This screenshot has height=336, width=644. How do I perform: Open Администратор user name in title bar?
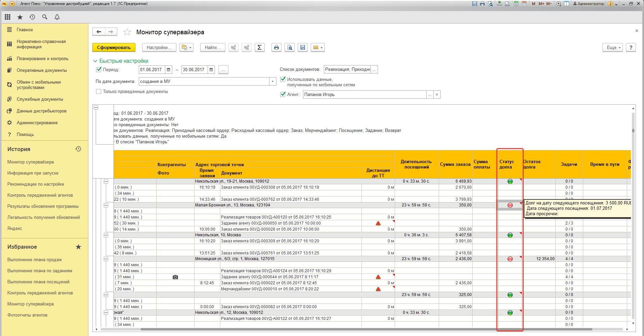(x=591, y=4)
